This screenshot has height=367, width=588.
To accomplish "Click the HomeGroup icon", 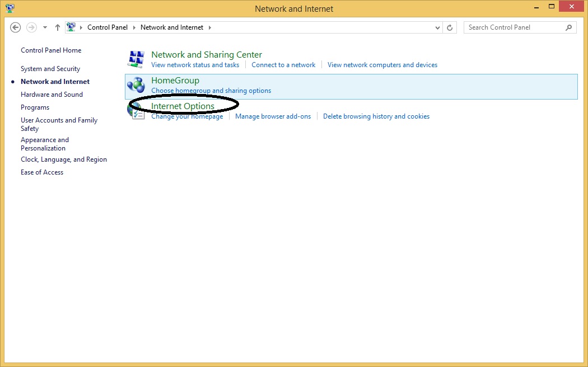I will (136, 85).
